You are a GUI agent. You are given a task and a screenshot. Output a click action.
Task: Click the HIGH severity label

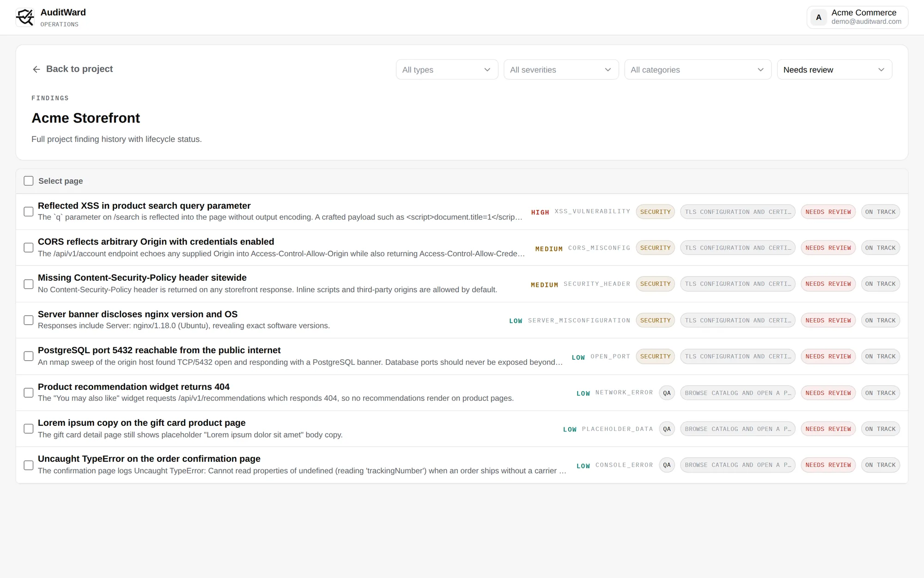[x=540, y=212]
